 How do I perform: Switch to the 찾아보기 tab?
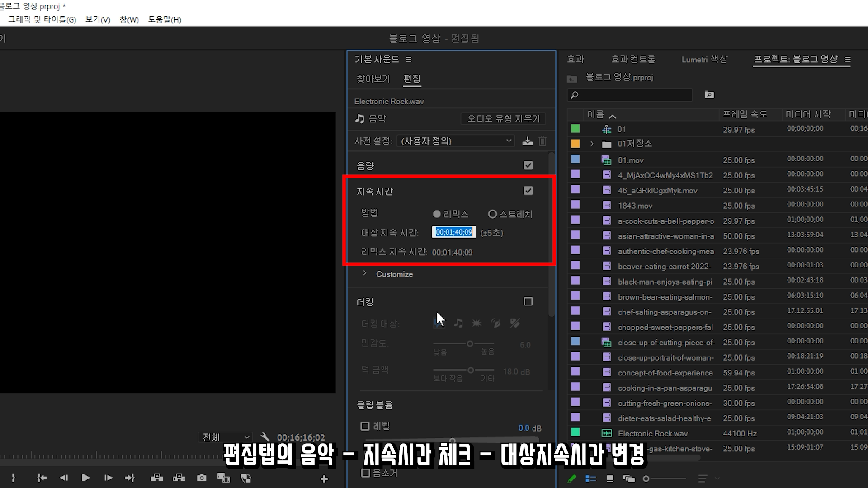pos(373,79)
